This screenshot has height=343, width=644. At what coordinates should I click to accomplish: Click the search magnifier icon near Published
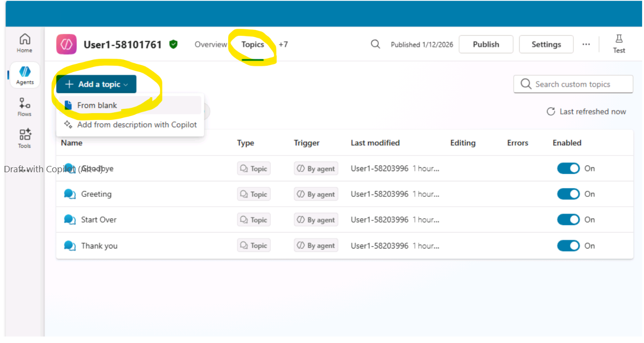click(375, 44)
